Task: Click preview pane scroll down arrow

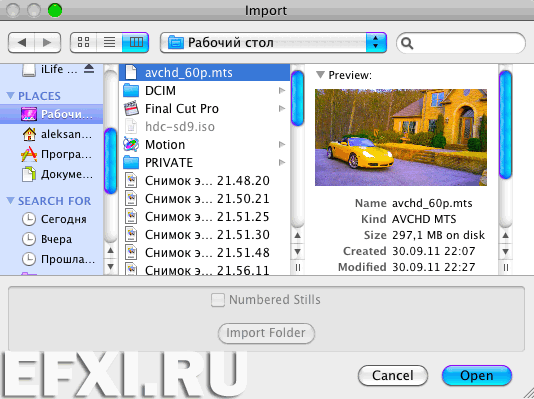Action: [505, 252]
